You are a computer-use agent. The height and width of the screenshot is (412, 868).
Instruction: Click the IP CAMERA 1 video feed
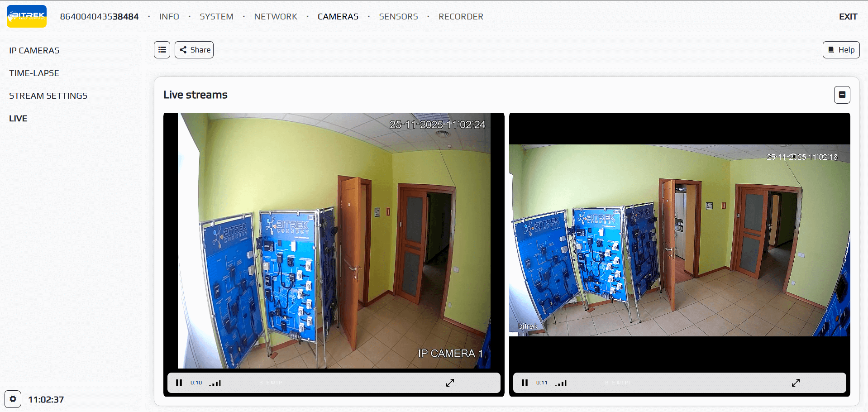point(334,240)
